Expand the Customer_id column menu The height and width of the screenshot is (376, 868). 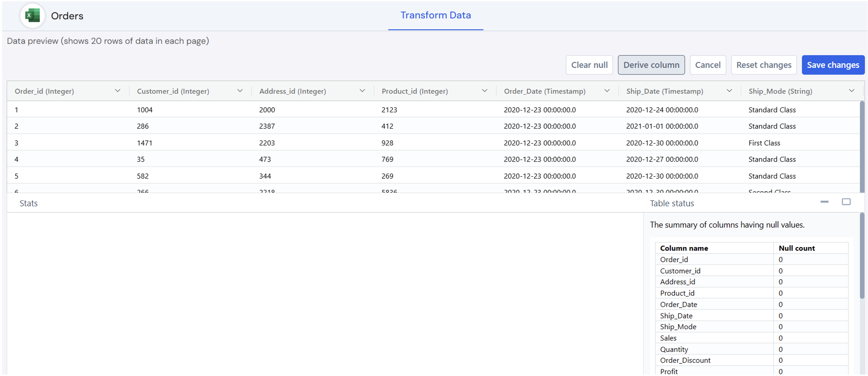(x=240, y=91)
